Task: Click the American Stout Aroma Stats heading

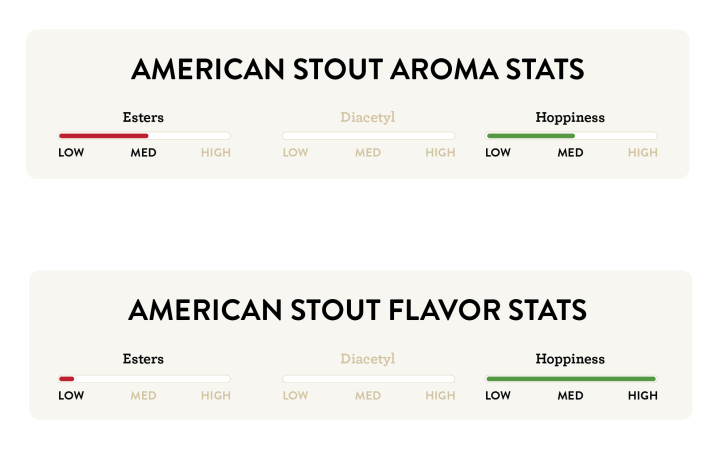Action: pos(358,70)
